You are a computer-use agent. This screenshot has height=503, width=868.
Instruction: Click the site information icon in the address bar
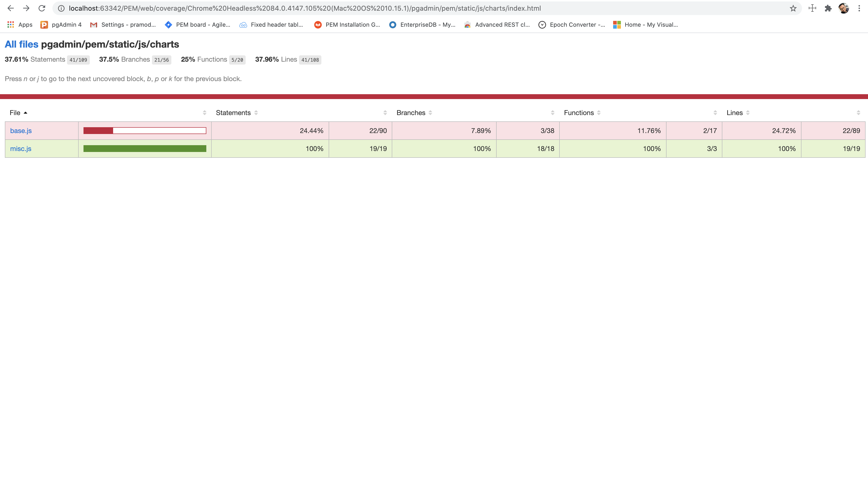[x=61, y=8]
